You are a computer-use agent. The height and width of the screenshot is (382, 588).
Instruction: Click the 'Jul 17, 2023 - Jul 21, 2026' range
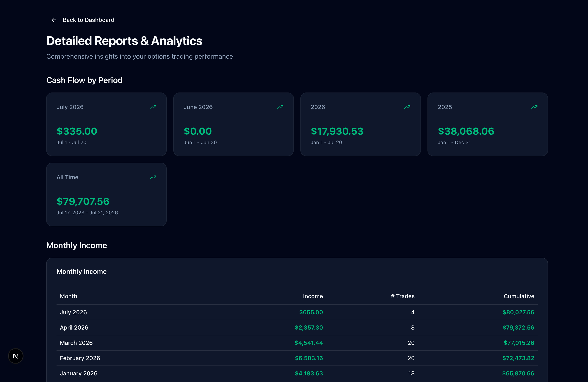87,213
